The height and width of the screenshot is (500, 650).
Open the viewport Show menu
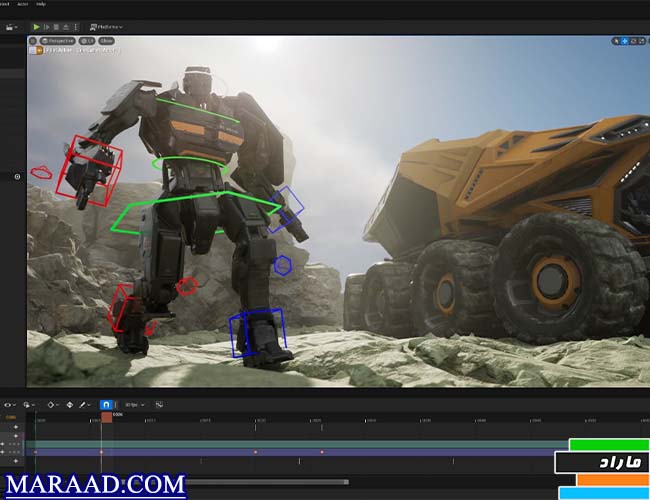tap(107, 41)
